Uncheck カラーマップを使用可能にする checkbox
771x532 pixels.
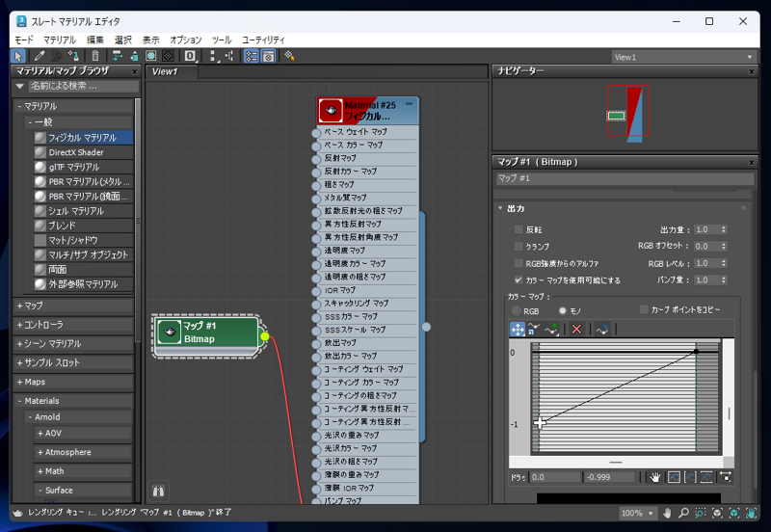point(518,279)
